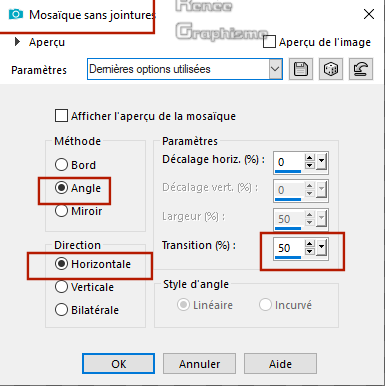This screenshot has width=385, height=386.
Task: Enable Afficher l'aperçu de la mosaïque checkbox
Action: (x=61, y=116)
